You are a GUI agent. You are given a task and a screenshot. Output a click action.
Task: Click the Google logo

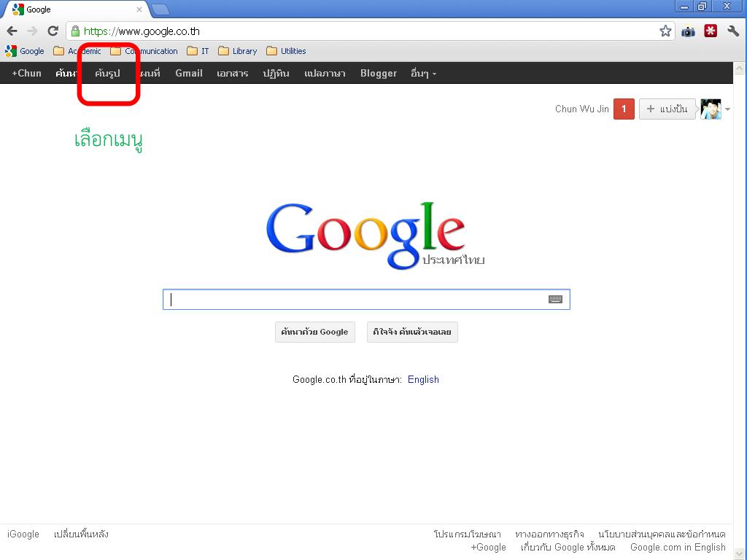[375, 236]
